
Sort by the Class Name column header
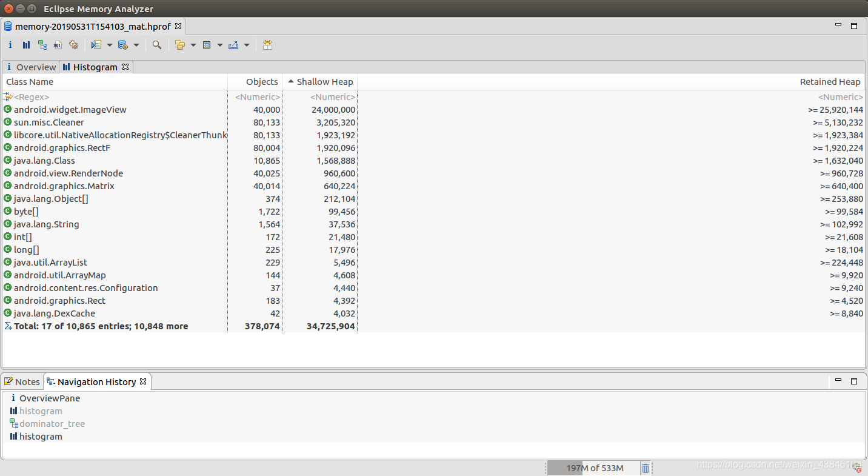(x=115, y=82)
